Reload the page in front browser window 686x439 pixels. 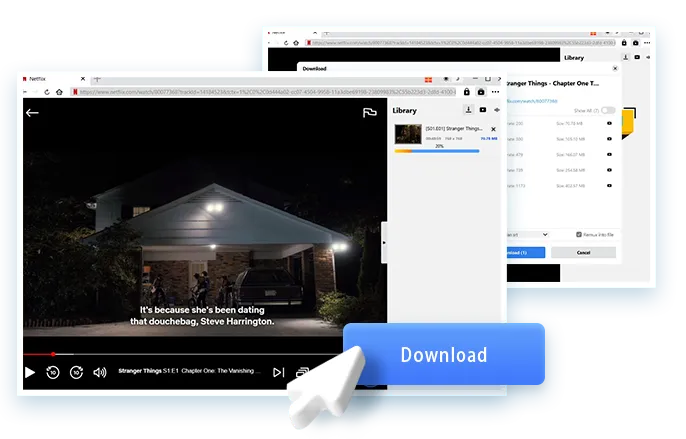pos(47,92)
